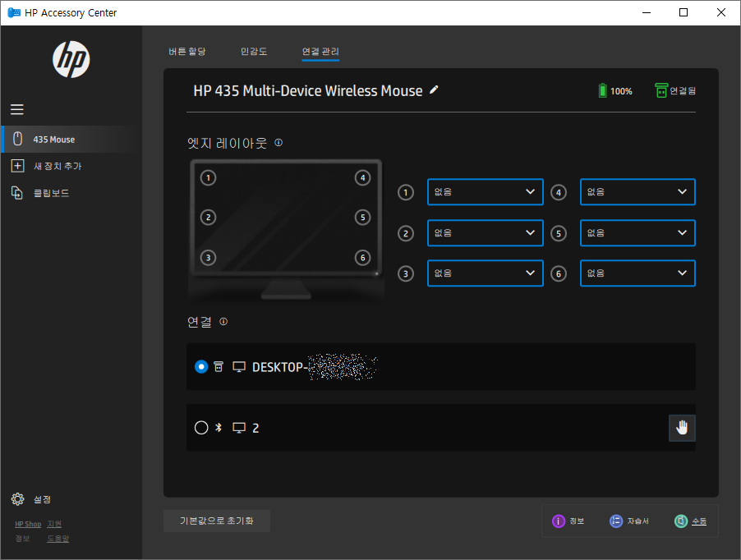Click monitor icon in connection 2 row

pos(239,428)
